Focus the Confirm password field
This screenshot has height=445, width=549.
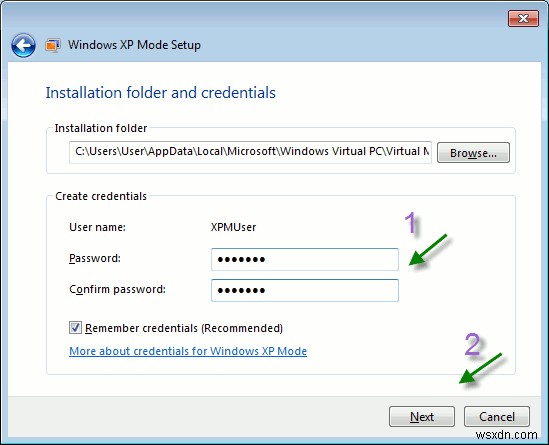coord(305,290)
